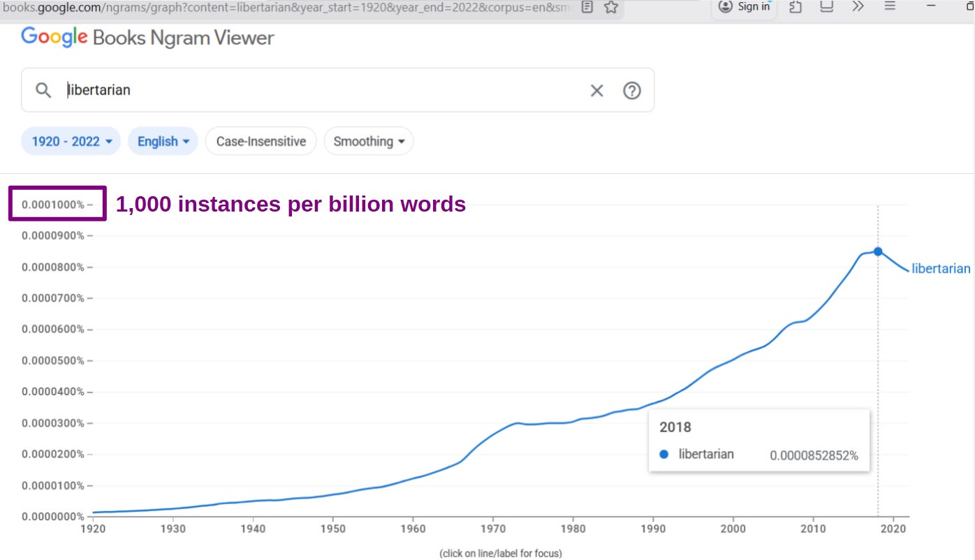Click the 2018 tooltip heading
Image resolution: width=975 pixels, height=560 pixels.
pos(675,427)
